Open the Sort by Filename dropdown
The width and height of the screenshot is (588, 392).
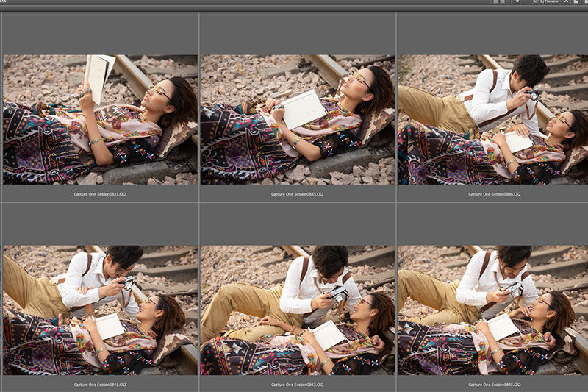click(547, 2)
